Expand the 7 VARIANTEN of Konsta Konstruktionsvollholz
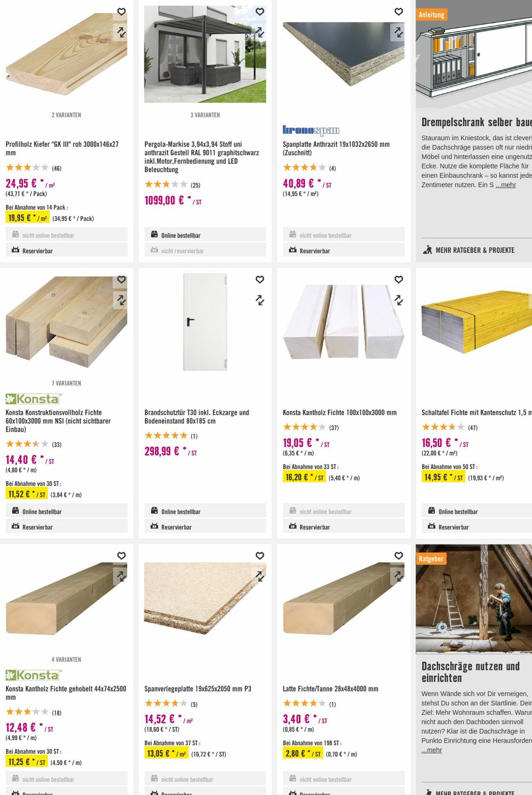The image size is (532, 795). click(66, 383)
